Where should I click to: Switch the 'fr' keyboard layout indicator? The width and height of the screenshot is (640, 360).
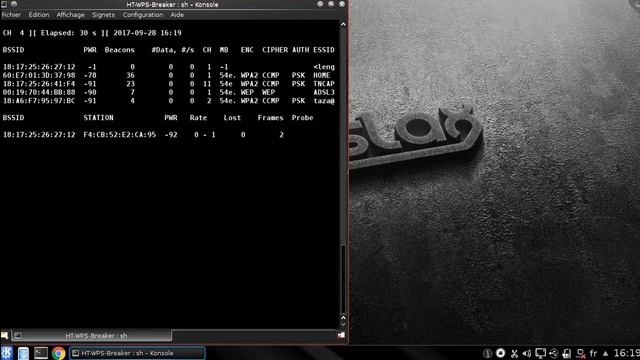(593, 353)
